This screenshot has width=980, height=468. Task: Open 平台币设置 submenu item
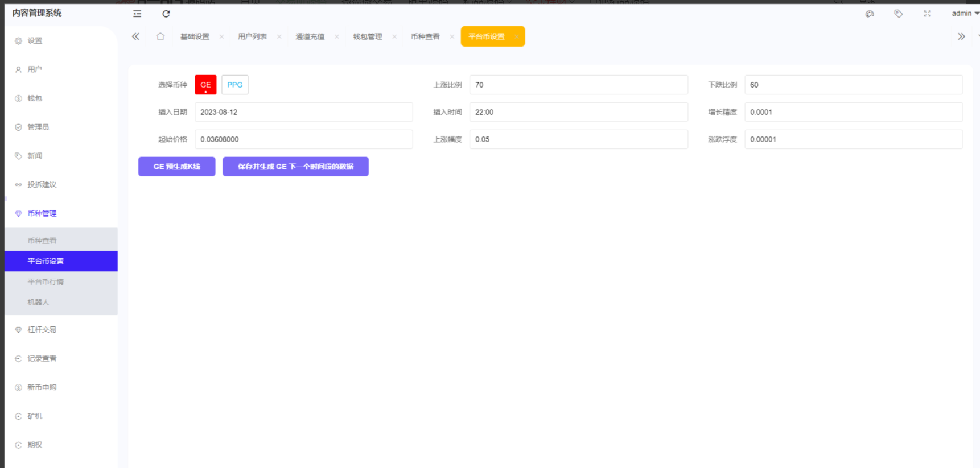pyautogui.click(x=61, y=261)
